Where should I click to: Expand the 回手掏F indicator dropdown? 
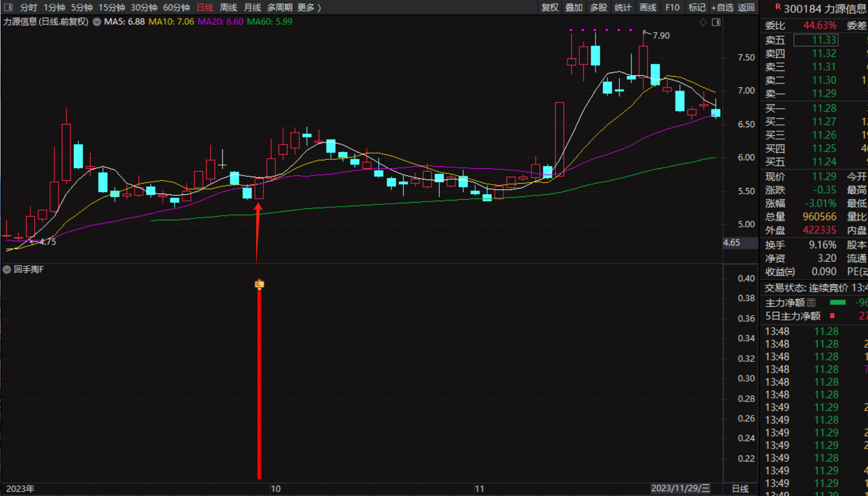tap(7, 270)
